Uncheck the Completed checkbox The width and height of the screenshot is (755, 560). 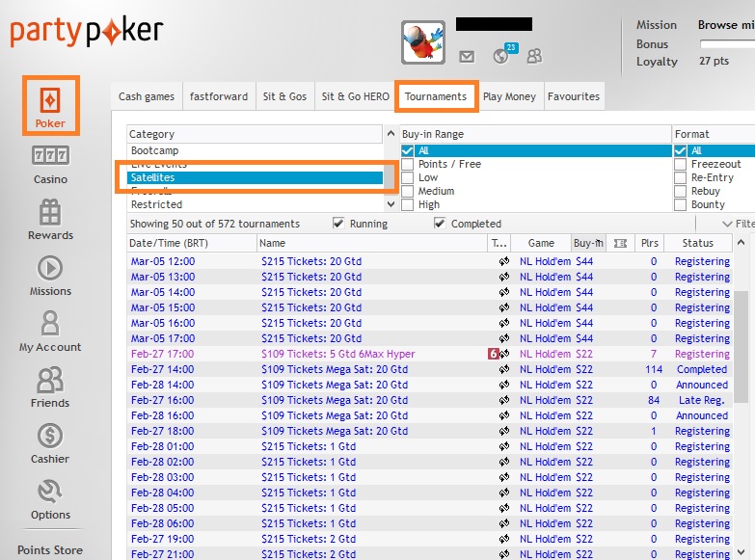coord(439,224)
